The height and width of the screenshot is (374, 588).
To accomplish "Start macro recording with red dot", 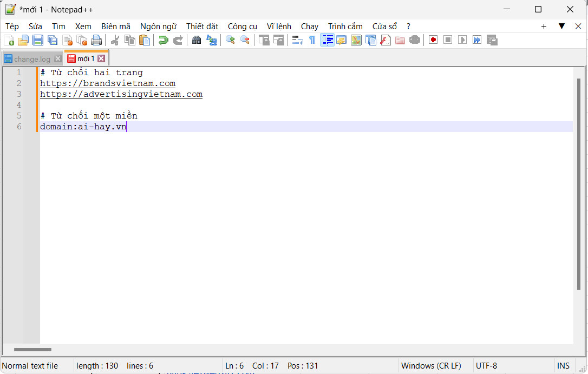I will [x=433, y=40].
